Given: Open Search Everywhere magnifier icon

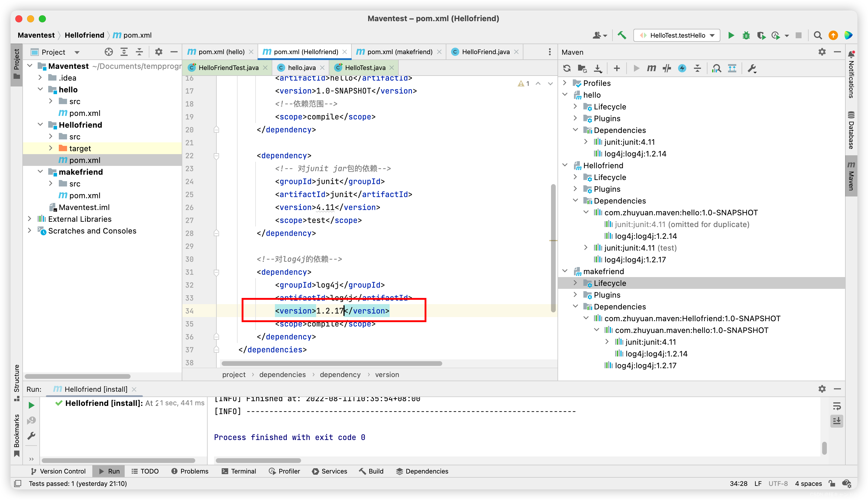Looking at the screenshot, I should 817,35.
